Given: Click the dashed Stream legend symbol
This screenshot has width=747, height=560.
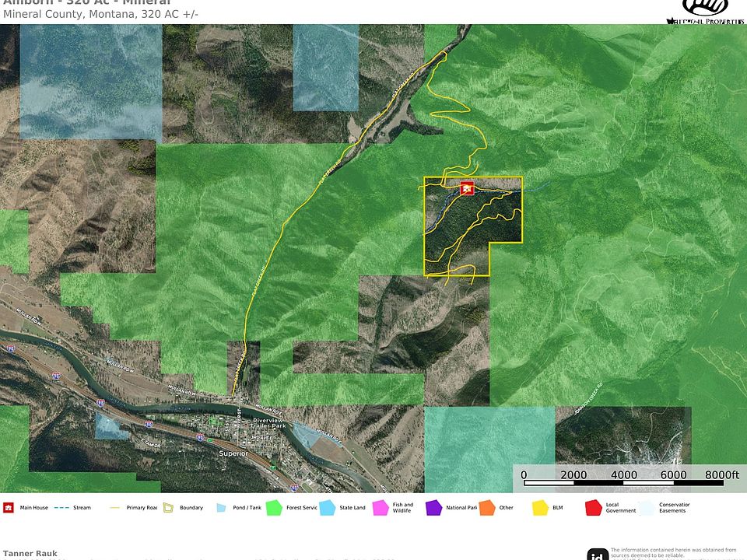Looking at the screenshot, I should tap(61, 508).
